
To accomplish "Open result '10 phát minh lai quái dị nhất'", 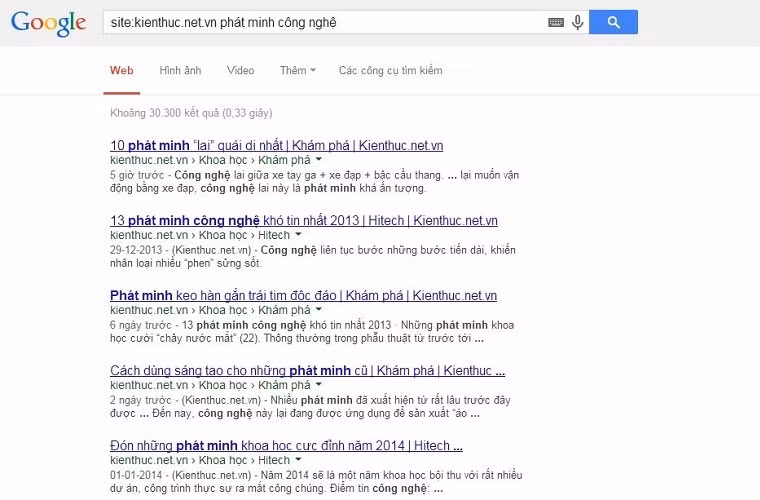I will 276,145.
